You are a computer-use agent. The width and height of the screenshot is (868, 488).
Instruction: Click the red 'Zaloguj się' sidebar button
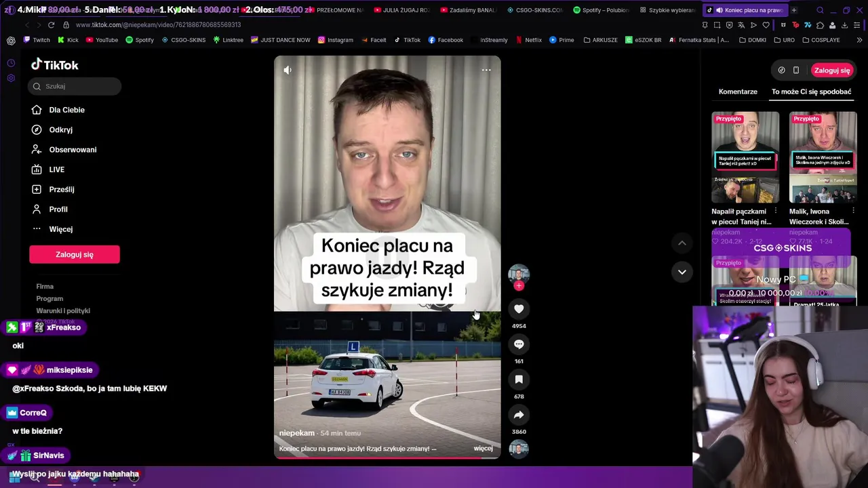[x=75, y=254]
